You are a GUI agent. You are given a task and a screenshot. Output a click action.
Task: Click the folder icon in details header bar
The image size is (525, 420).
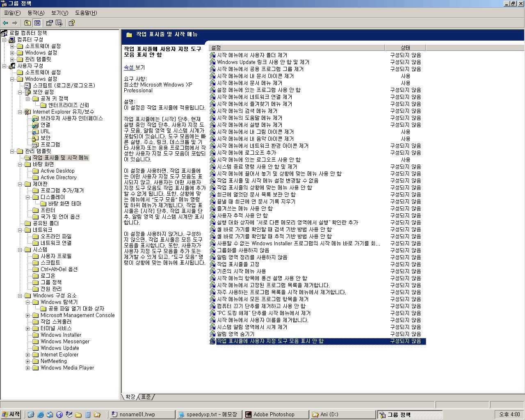129,35
